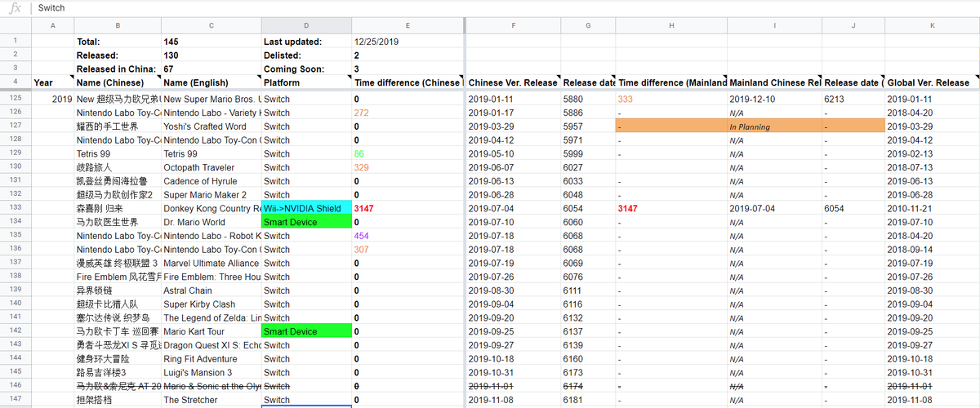Click the 'Cadence of Hyrule' cell

tap(212, 181)
